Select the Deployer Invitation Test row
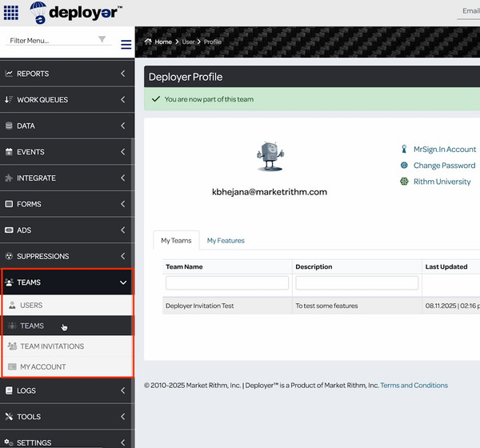 [321, 306]
